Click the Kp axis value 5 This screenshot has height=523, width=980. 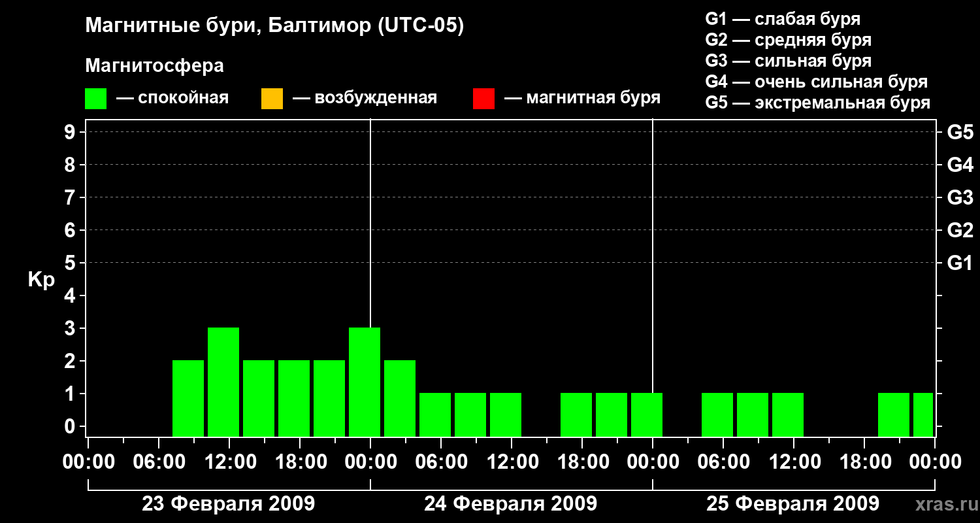[71, 263]
